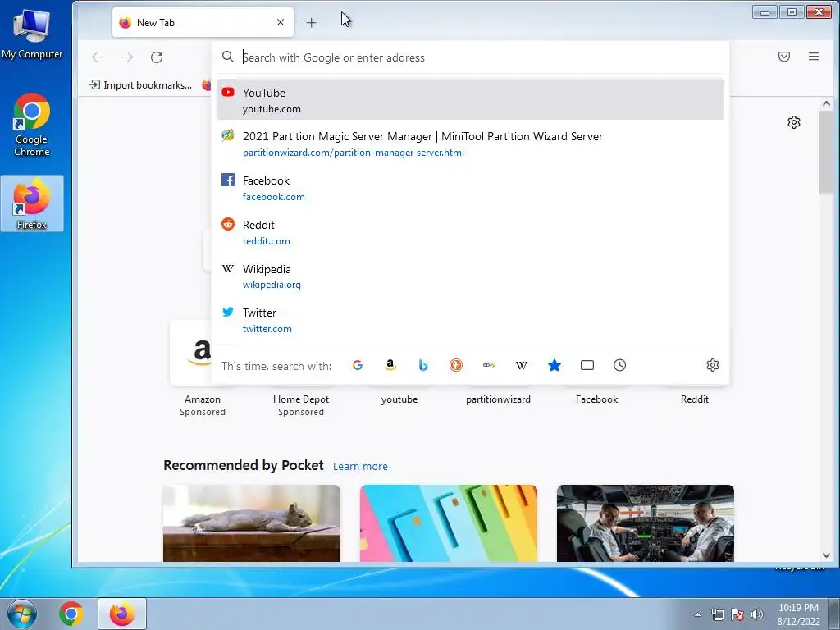Choose the Reddit suggestion row
The height and width of the screenshot is (630, 840).
470,232
